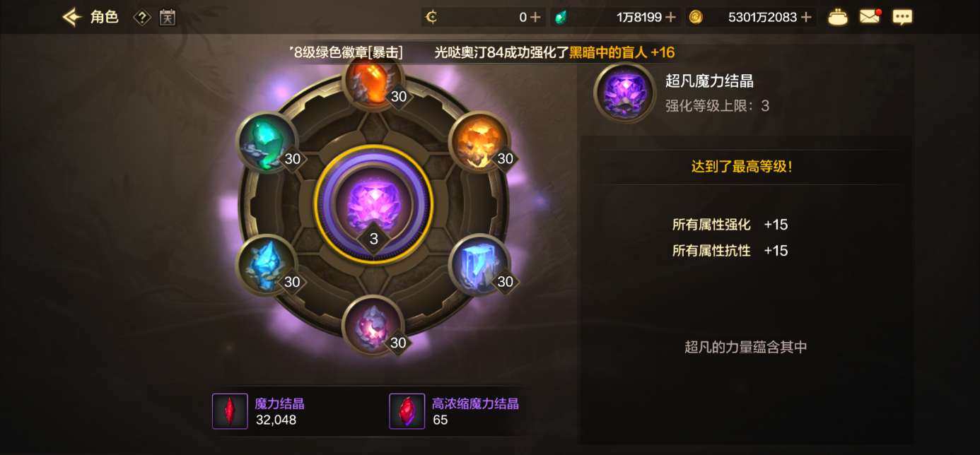This screenshot has width=980, height=455.
Task: Select the green crystal slot
Action: click(x=267, y=142)
